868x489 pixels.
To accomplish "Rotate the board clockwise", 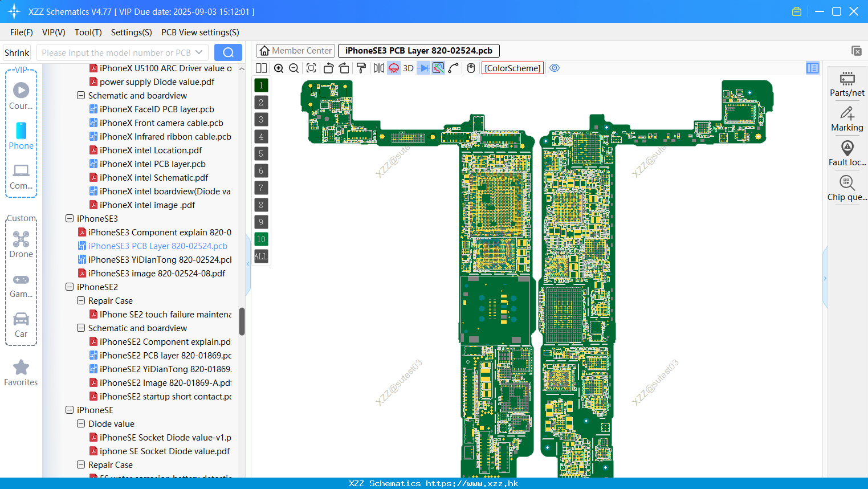I will [x=344, y=68].
